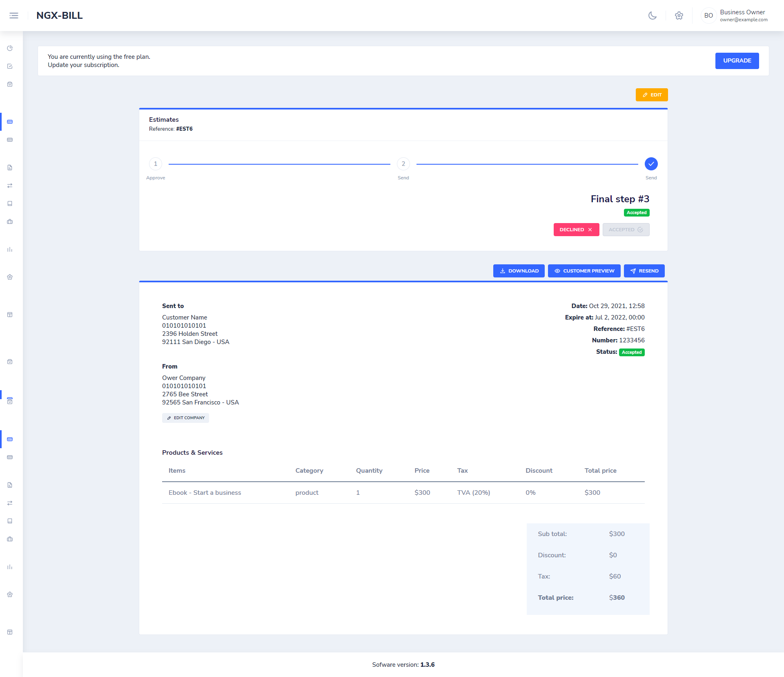Open the Dashboard pie chart icon

point(10,48)
